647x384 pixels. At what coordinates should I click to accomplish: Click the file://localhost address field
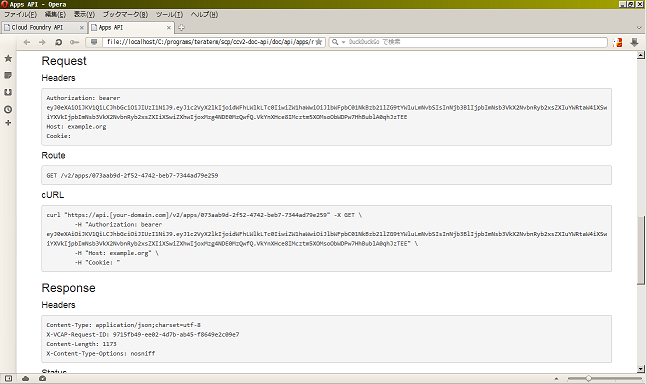pos(210,42)
